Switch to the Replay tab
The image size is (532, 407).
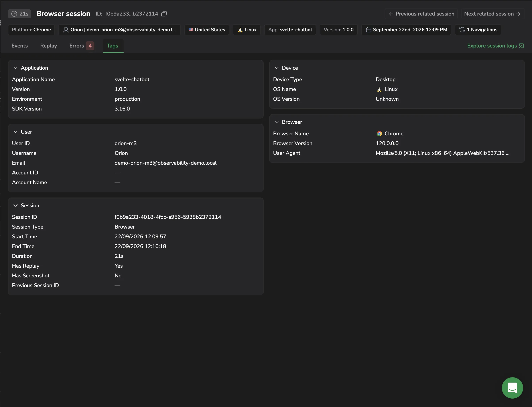48,46
